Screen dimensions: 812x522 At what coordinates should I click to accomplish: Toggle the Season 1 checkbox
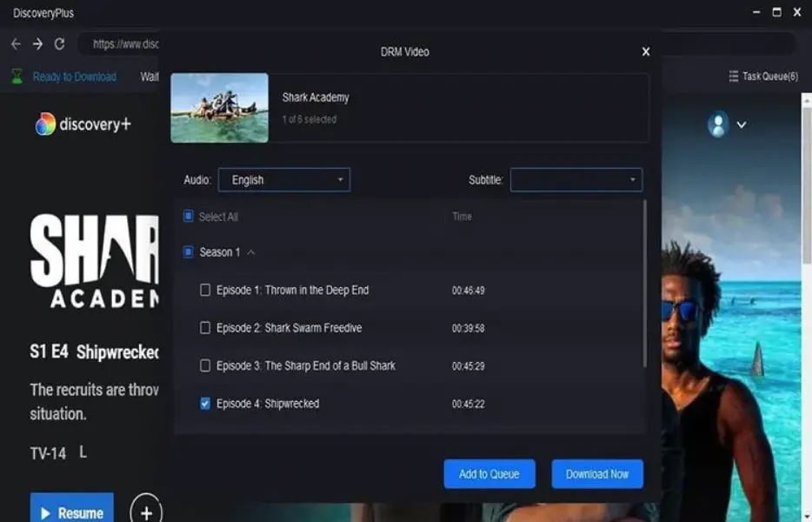click(189, 252)
